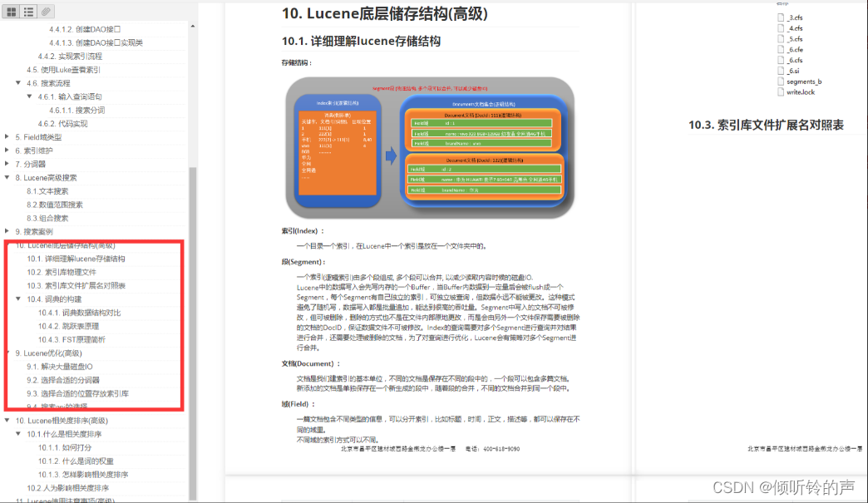Click the page heading 10.1. 详细理解lucene存储结构
Screen dimensions: 868x503
pos(361,41)
